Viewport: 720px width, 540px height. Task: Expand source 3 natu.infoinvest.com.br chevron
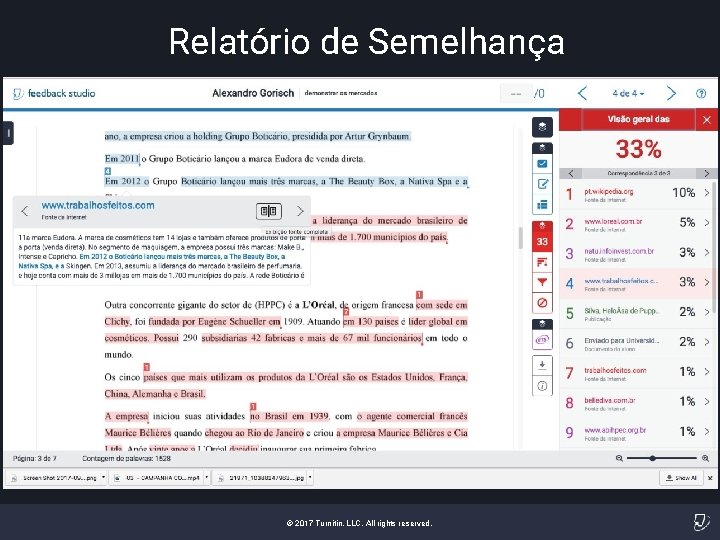pyautogui.click(x=707, y=253)
